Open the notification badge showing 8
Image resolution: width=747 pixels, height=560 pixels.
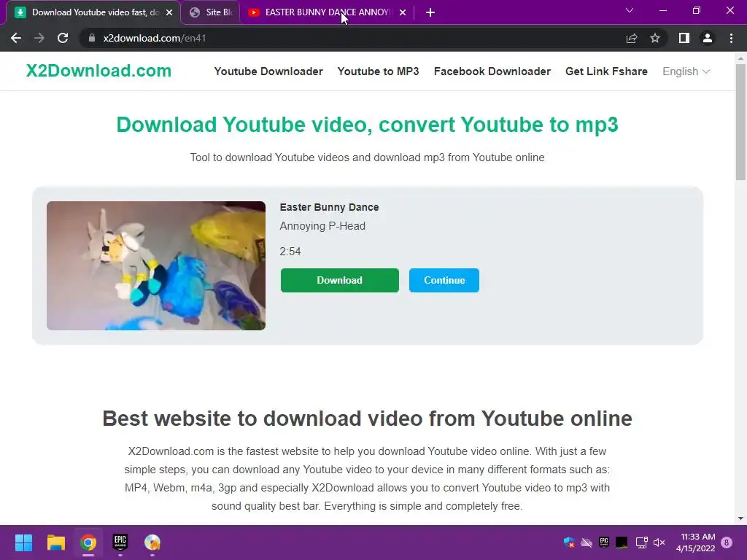(727, 542)
